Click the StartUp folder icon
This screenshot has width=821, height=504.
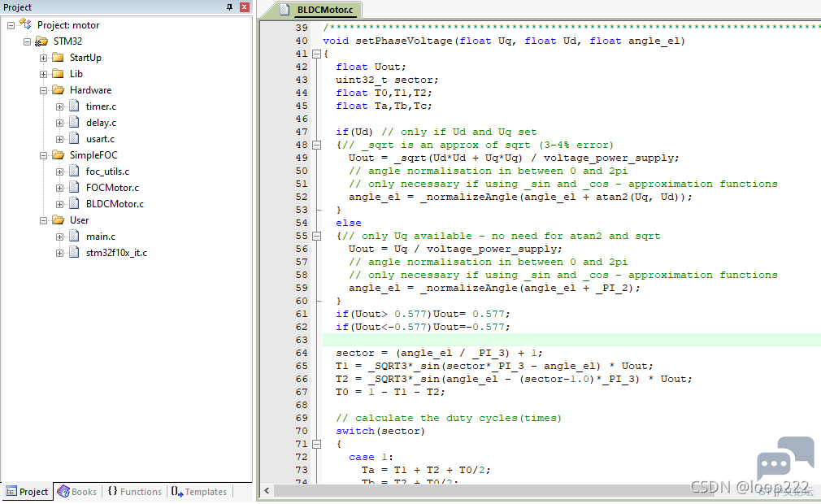pyautogui.click(x=58, y=57)
